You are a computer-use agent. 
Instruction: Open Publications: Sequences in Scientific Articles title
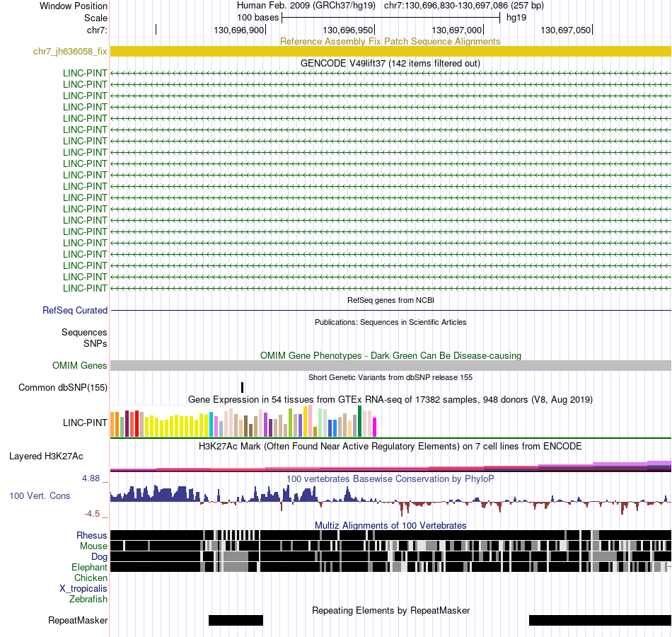(390, 322)
